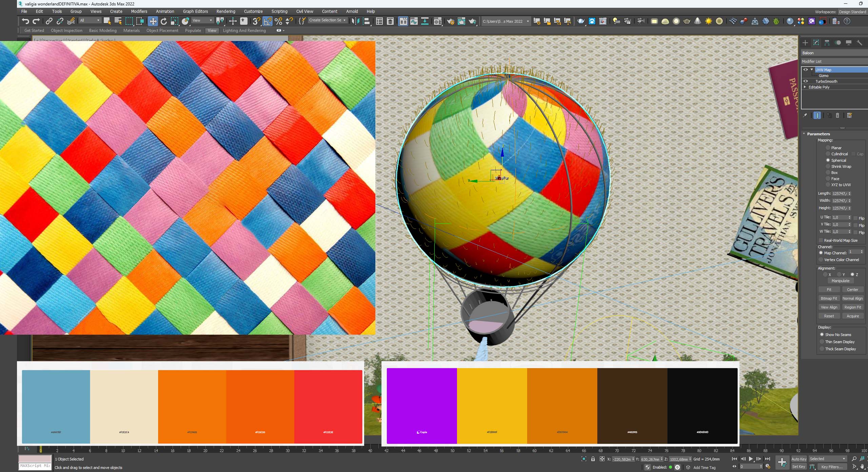Open the Modifier List dropdown
Screen dimensions: 868x472
(x=834, y=61)
